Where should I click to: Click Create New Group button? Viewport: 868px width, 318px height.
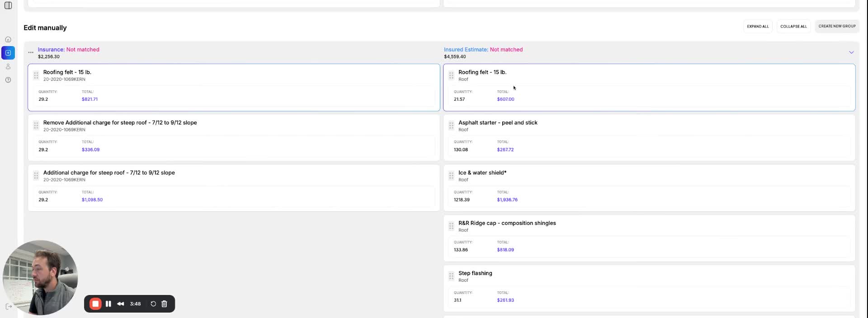click(x=837, y=26)
